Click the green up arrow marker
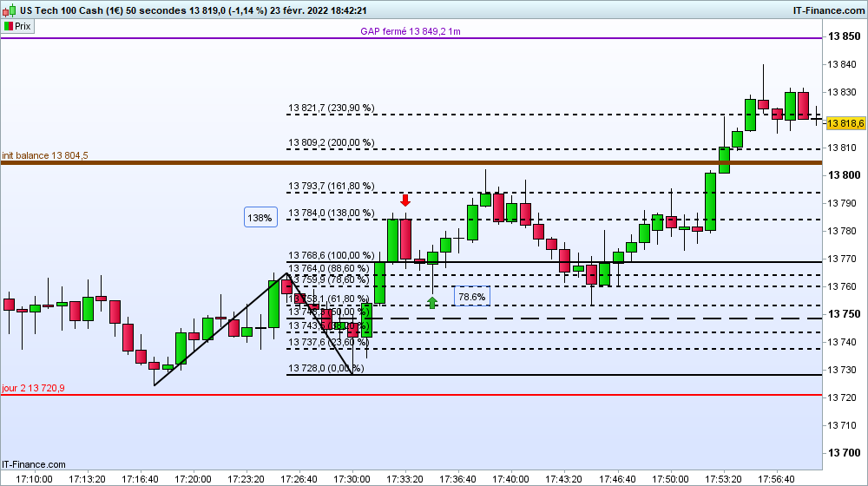 [431, 302]
